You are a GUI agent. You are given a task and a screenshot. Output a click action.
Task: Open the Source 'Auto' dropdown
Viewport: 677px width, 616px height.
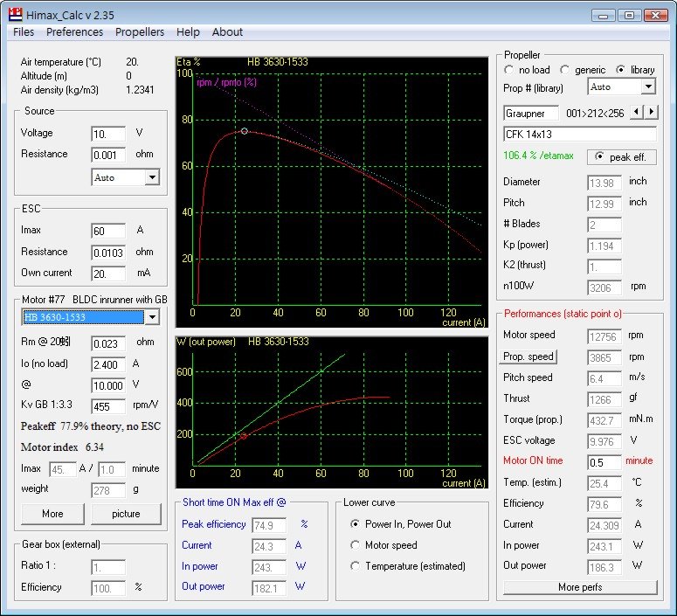point(151,177)
